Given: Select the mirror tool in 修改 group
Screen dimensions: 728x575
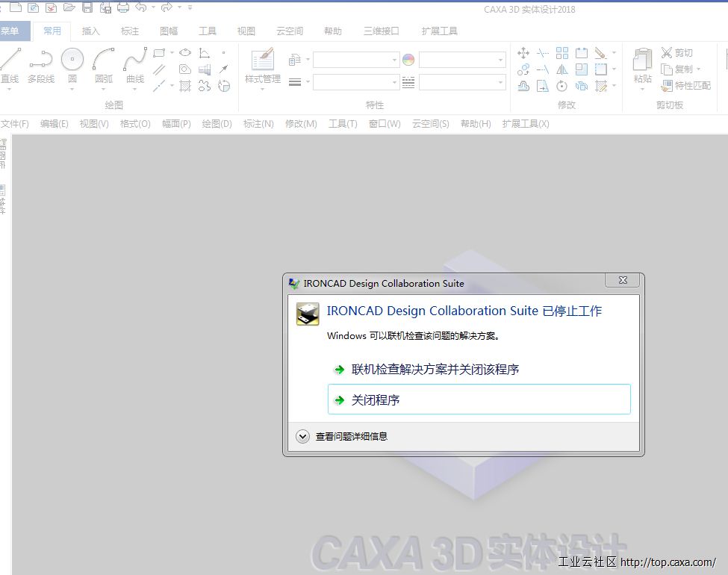Looking at the screenshot, I should [562, 69].
